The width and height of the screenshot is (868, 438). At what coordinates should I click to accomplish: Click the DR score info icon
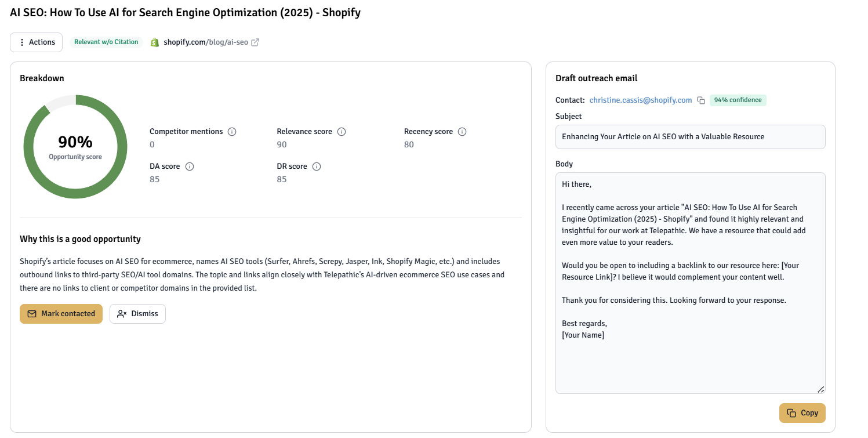pos(317,166)
